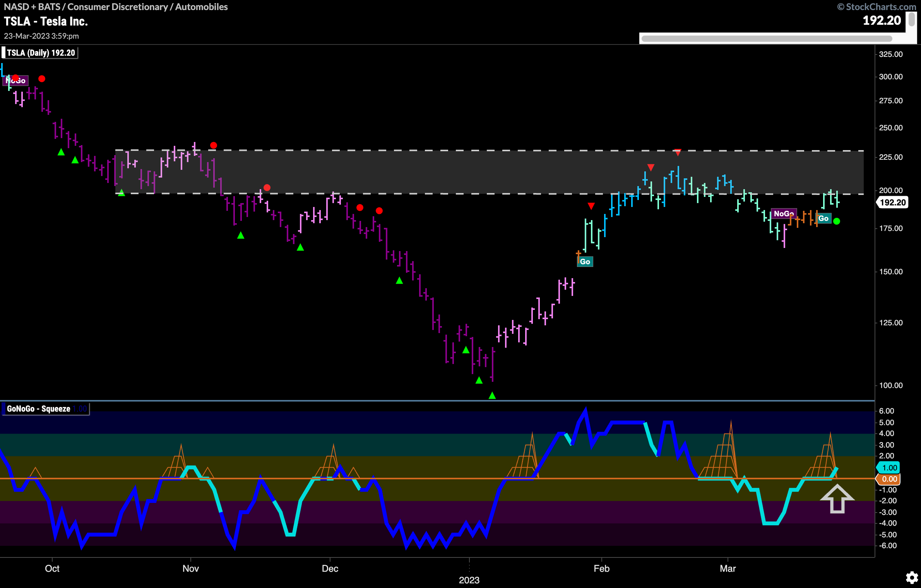Click the Dec label on the time axis
Screen dimensions: 921x588
[330, 569]
